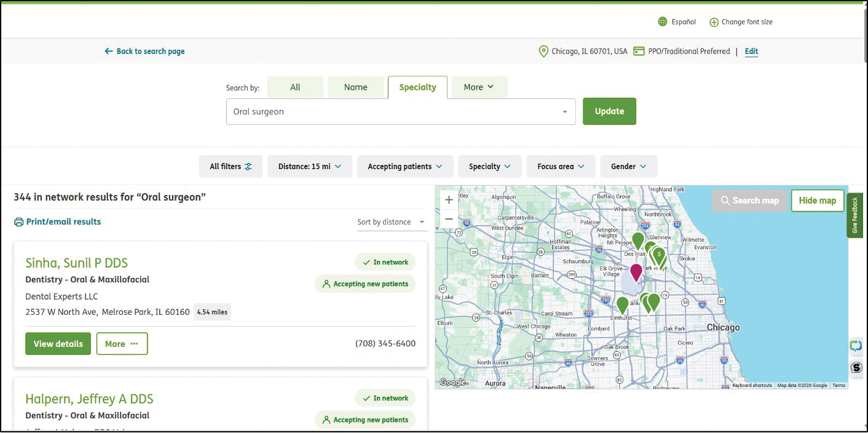Click the green map pin near Des Plaines
The width and height of the screenshot is (868, 433).
point(638,240)
